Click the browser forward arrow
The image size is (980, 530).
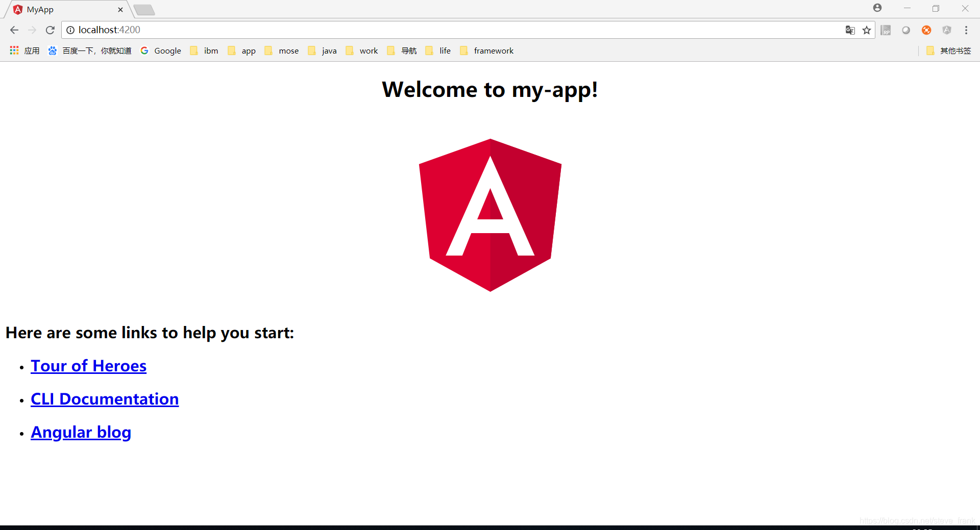point(32,30)
